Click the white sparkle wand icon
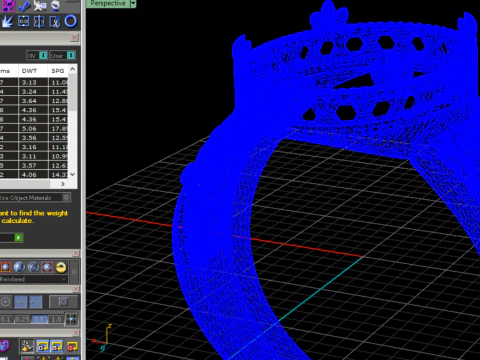 [x=40, y=5]
